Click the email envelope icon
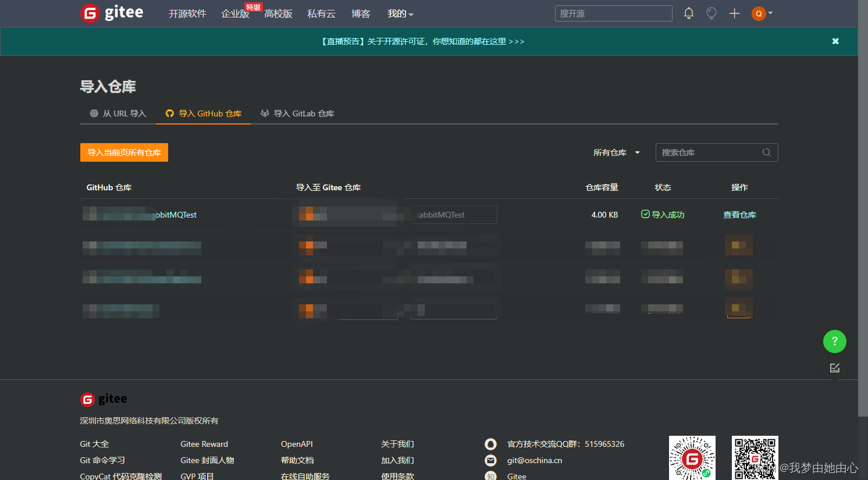Screen dimensions: 868x480 [x=490, y=460]
